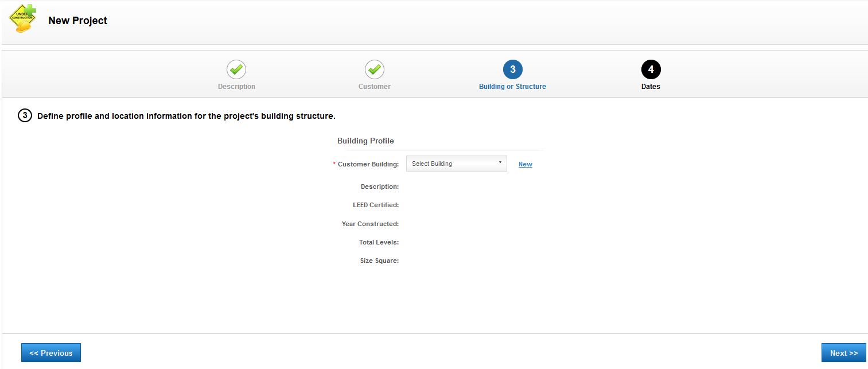Screen dimensions: 868x369
Task: Continue with the Next >> button
Action: [x=844, y=353]
